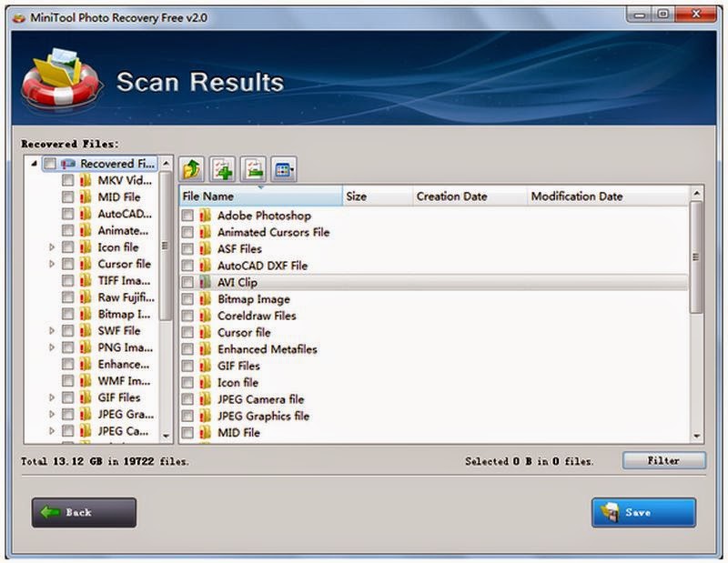
Task: Select the Enhanced Metafiles row text
Action: pos(268,349)
